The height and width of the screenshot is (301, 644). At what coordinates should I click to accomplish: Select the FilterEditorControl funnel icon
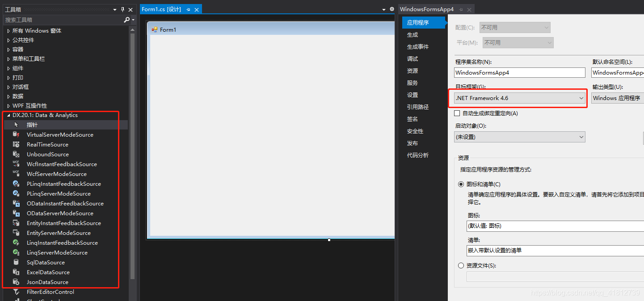click(x=16, y=292)
